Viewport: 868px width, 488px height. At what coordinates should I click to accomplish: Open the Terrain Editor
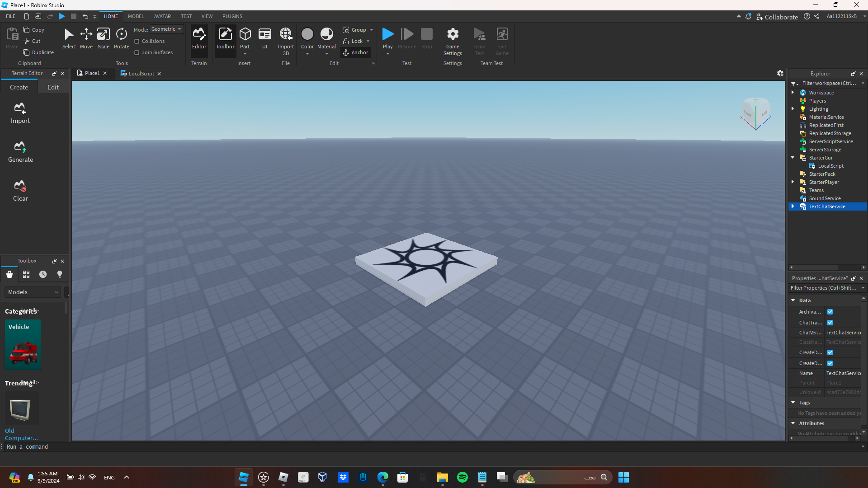click(x=199, y=38)
